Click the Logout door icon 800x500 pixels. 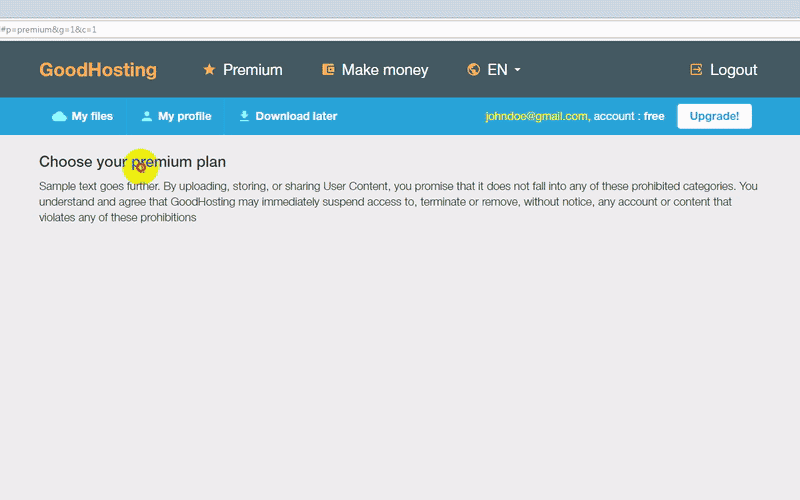(696, 70)
